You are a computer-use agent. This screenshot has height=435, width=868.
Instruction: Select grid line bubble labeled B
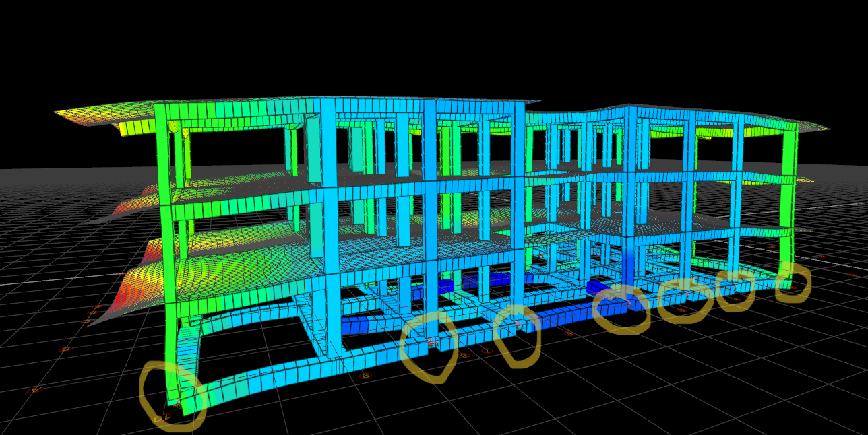click(x=65, y=349)
